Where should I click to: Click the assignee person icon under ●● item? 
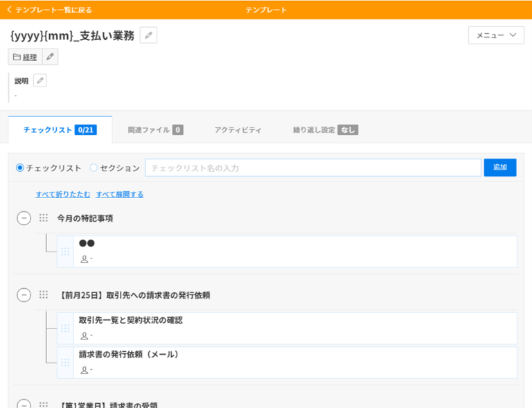(x=85, y=259)
